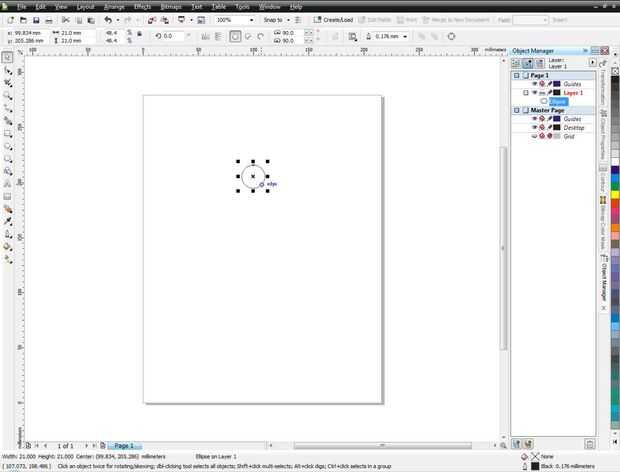The height and width of the screenshot is (472, 620).
Task: Click the Export icon in toolbar
Action: click(165, 20)
